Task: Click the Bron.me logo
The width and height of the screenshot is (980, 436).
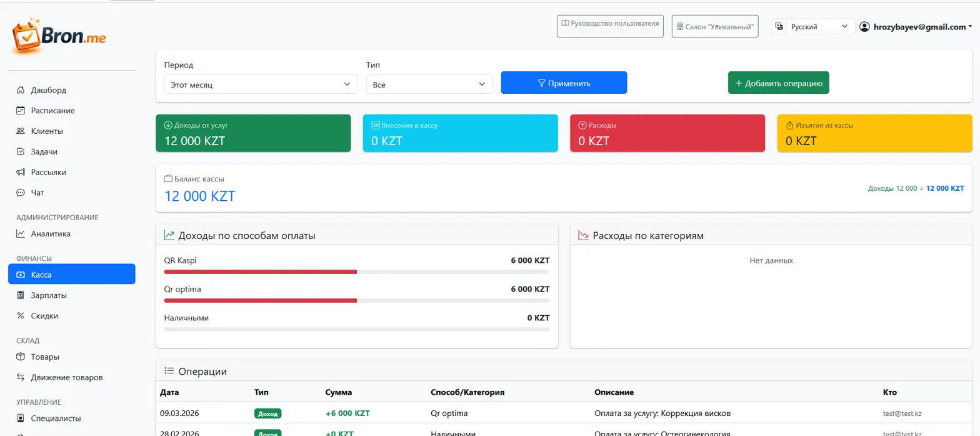Action: (x=59, y=36)
